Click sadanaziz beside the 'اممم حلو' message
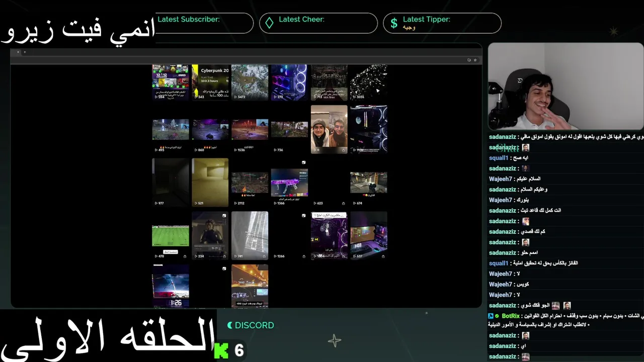The height and width of the screenshot is (362, 644). (x=503, y=253)
